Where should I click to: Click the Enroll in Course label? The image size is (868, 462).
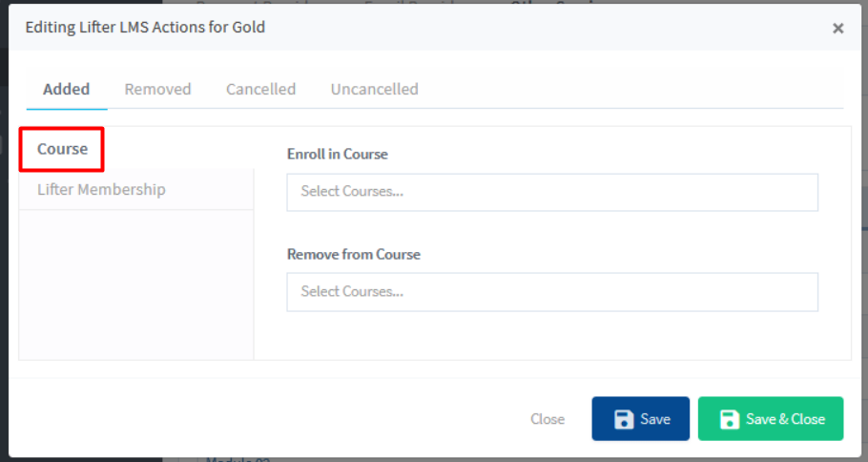pyautogui.click(x=337, y=154)
